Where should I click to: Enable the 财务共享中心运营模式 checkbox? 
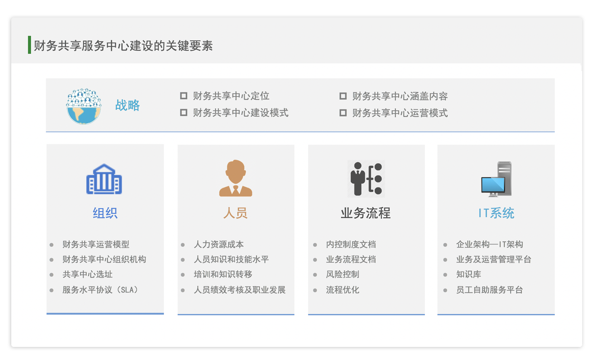[x=343, y=113]
